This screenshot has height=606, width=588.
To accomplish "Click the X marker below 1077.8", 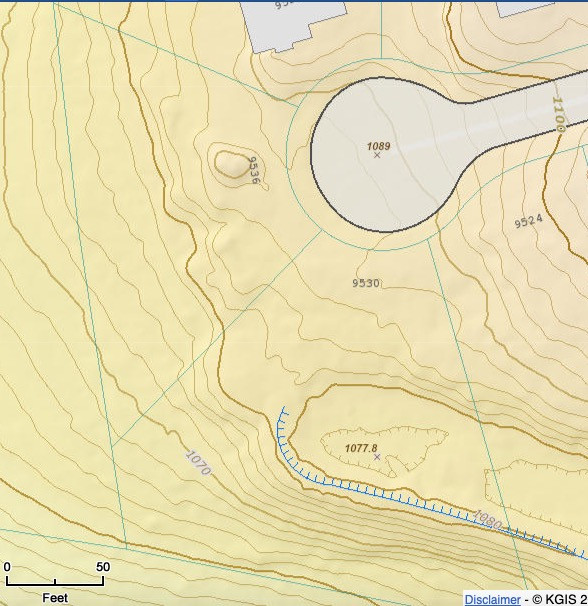I will [x=377, y=457].
